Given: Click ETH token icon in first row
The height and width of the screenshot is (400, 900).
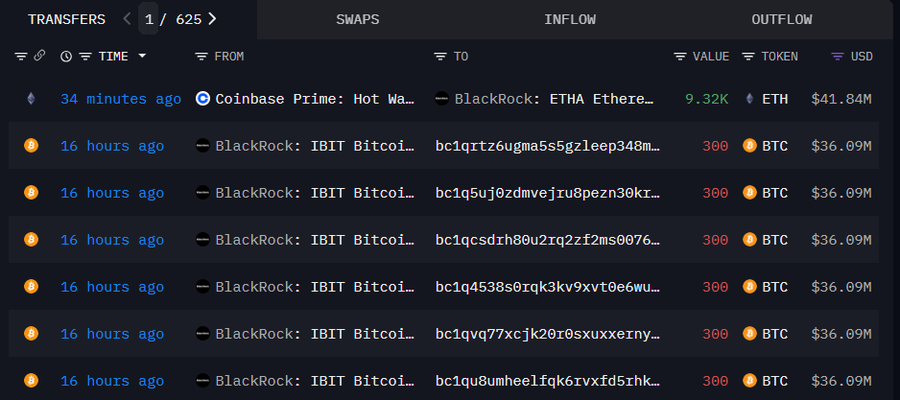Looking at the screenshot, I should 750,99.
